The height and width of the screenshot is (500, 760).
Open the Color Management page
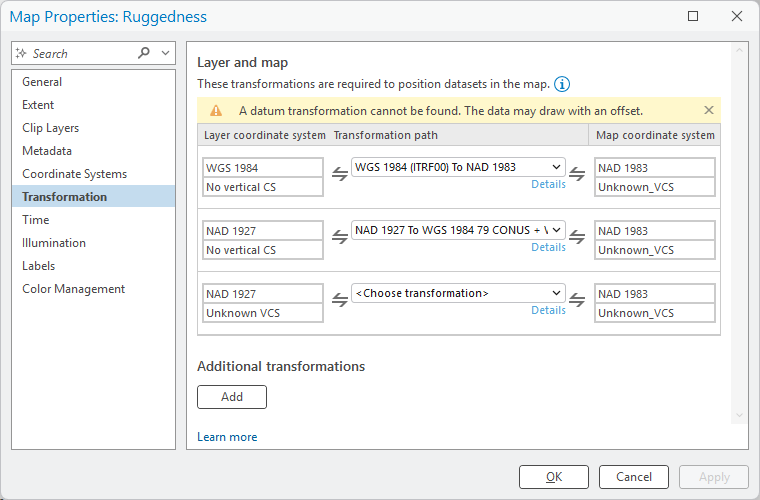coord(93,289)
